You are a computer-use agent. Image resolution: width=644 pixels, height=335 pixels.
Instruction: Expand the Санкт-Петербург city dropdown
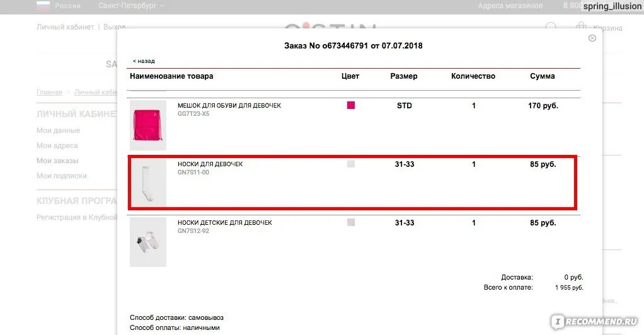(x=131, y=6)
